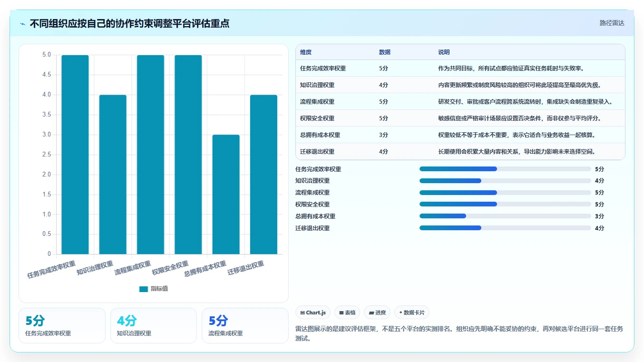Click the Chart.js tag chip
Screen dimensions: 644x362
point(313,313)
